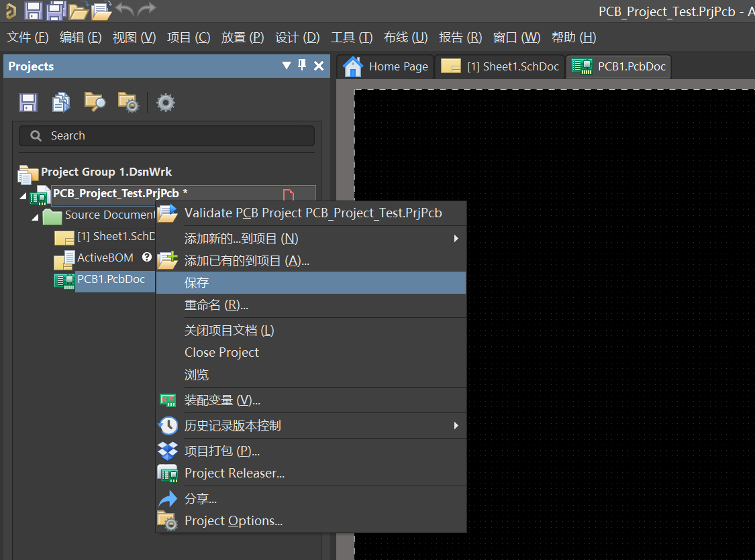
Task: Select PCB_Project_Test.PrjPcb project row
Action: 183,193
